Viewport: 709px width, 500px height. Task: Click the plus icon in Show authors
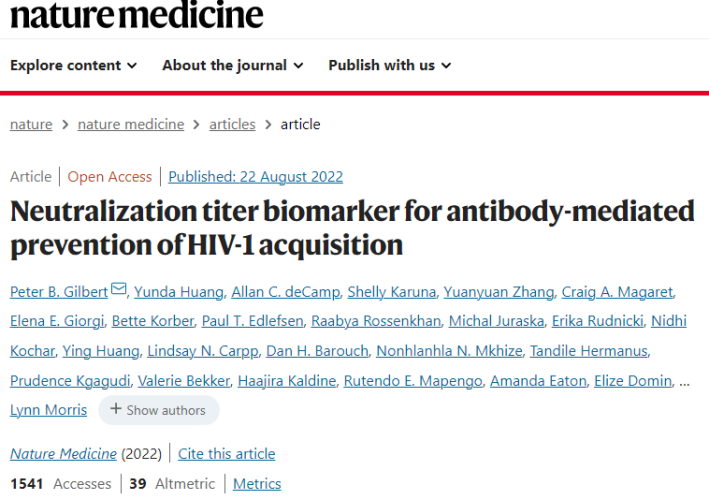coord(116,409)
